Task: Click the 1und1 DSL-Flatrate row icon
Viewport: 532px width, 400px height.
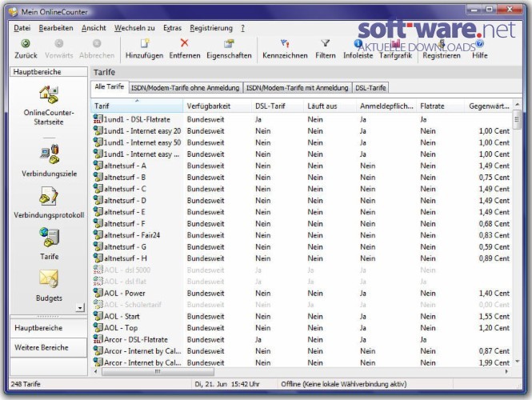Action: point(98,119)
